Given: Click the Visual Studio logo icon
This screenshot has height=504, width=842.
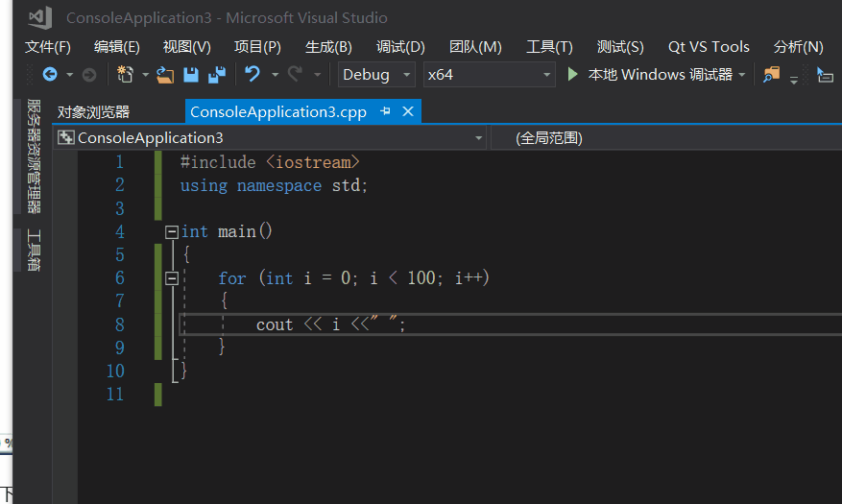Looking at the screenshot, I should pos(40,17).
